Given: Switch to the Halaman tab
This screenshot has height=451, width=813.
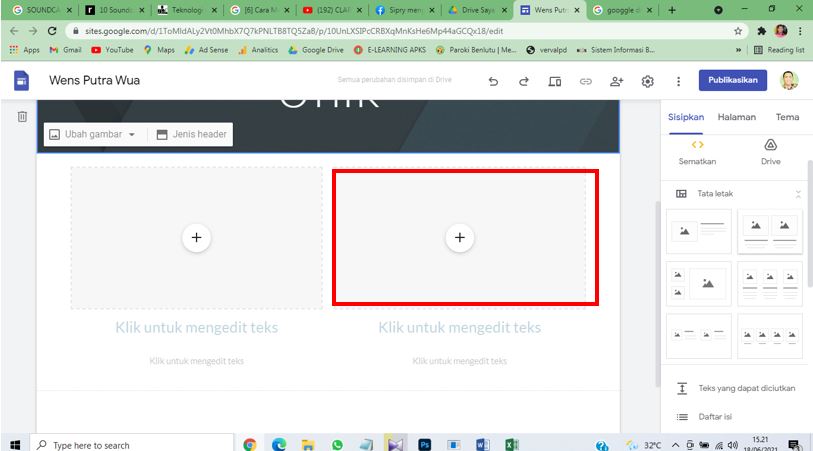Looking at the screenshot, I should click(x=737, y=117).
